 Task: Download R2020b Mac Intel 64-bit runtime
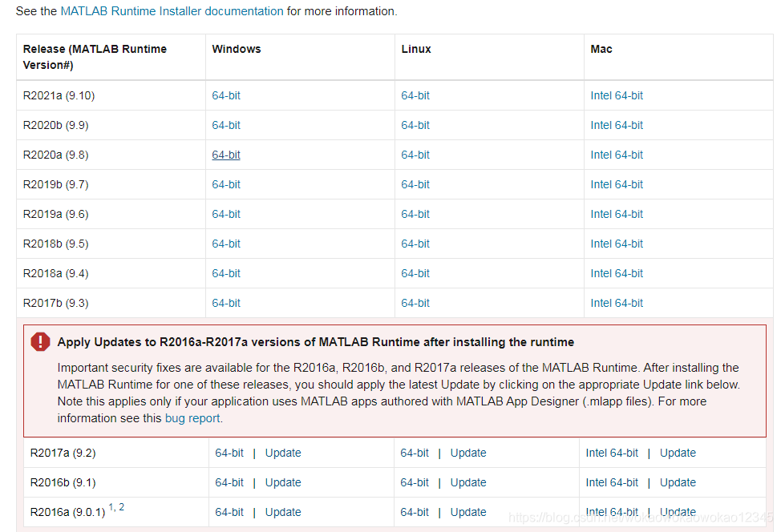click(x=617, y=126)
